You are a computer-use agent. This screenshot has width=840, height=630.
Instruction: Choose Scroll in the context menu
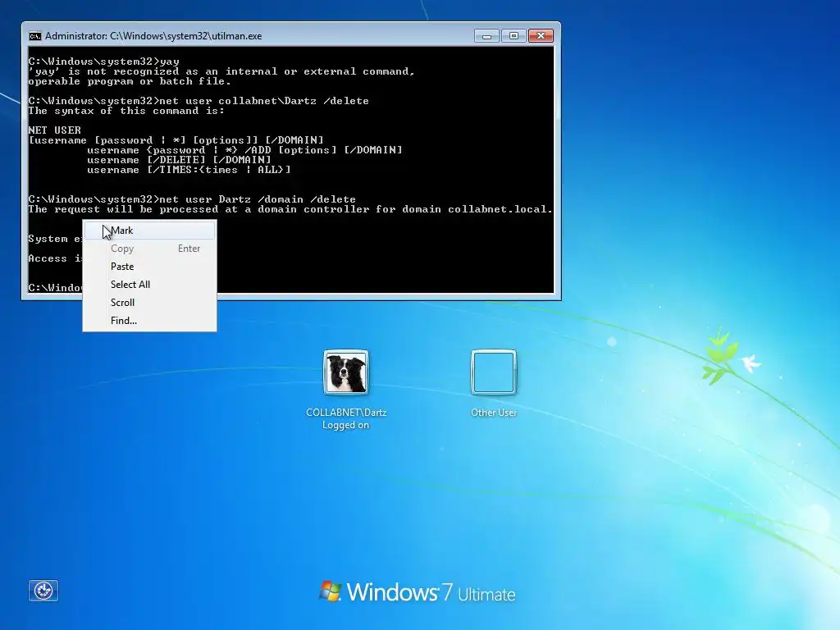(149, 302)
